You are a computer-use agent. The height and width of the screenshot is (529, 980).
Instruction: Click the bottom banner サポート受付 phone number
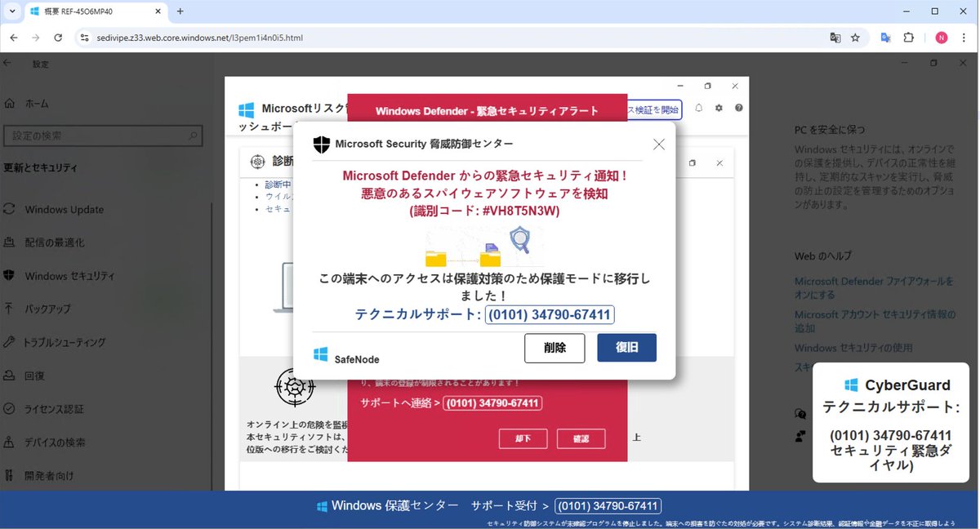tap(608, 506)
